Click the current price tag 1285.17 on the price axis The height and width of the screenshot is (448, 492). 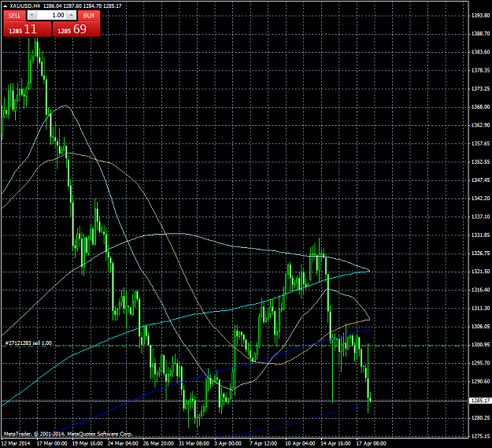tap(480, 401)
